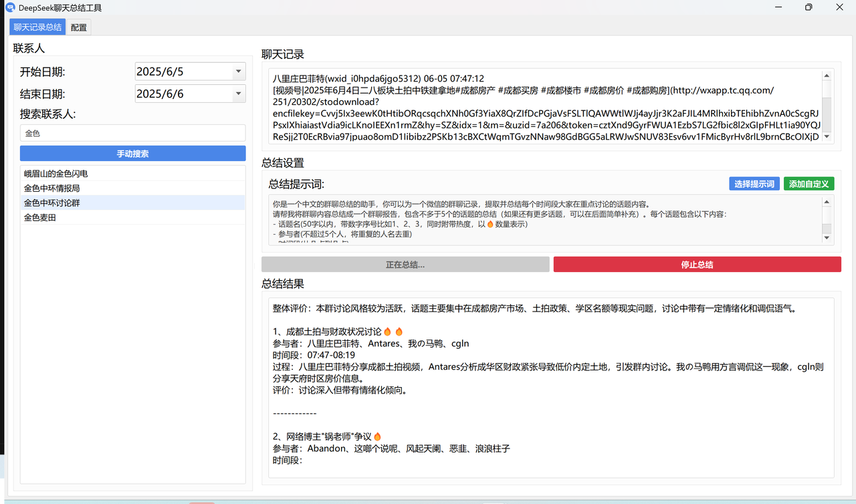Image resolution: width=856 pixels, height=504 pixels.
Task: Select contact 金色中环讨论群
Action: point(132,203)
